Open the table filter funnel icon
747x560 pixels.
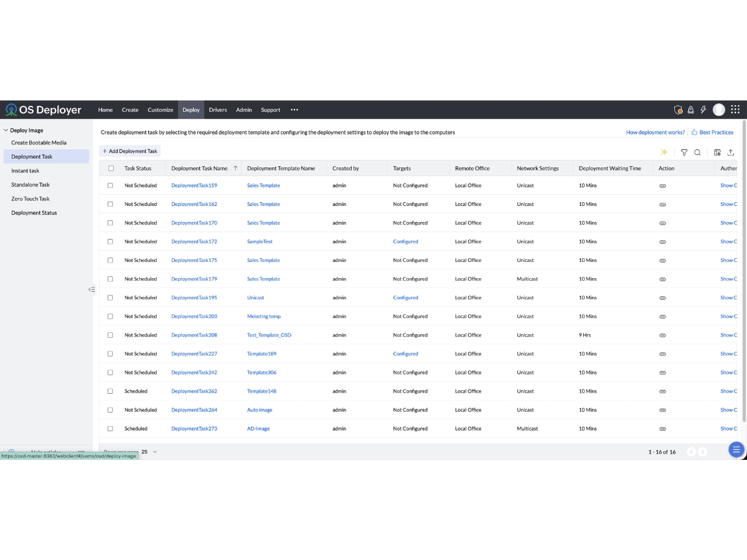684,152
